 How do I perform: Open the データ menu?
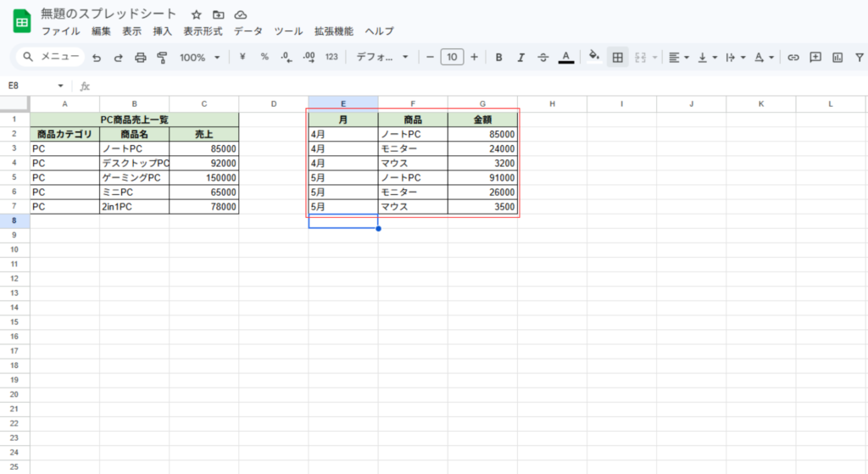click(x=248, y=31)
